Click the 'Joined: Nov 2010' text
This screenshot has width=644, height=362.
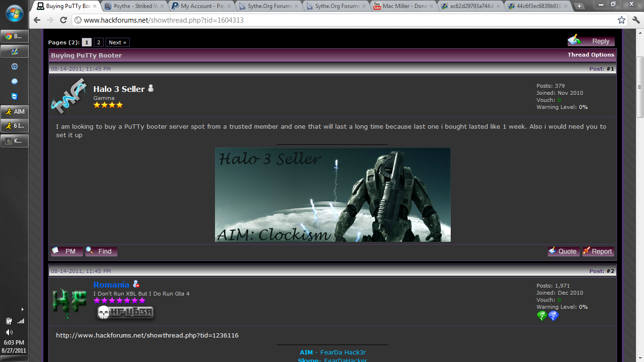560,93
